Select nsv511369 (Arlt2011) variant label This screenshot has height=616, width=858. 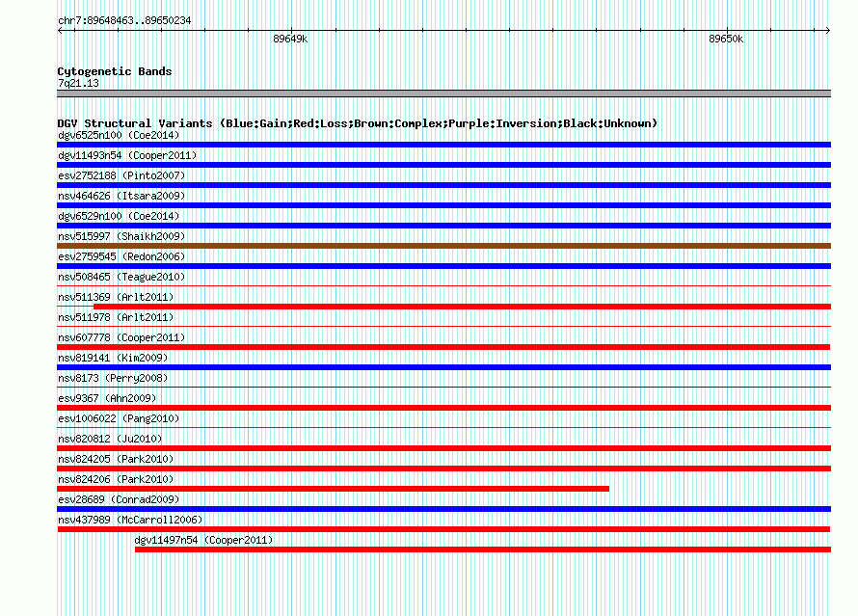(116, 297)
